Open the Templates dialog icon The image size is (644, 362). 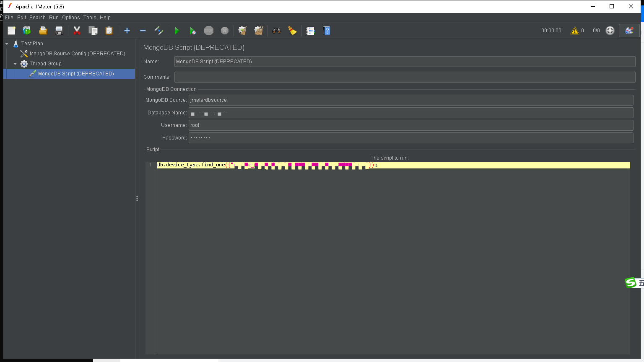coord(27,31)
